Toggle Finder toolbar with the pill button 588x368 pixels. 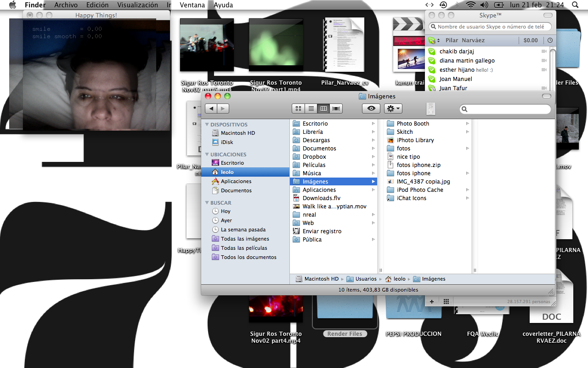(546, 96)
